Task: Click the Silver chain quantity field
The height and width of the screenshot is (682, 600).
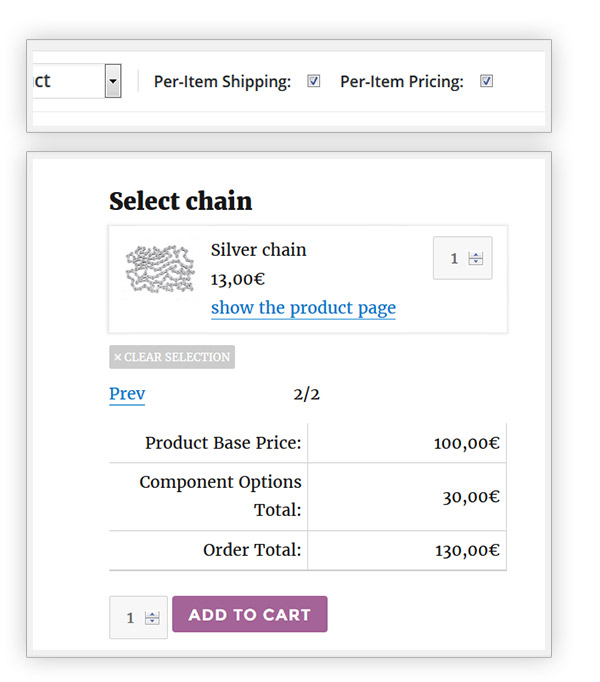Action: pos(453,258)
